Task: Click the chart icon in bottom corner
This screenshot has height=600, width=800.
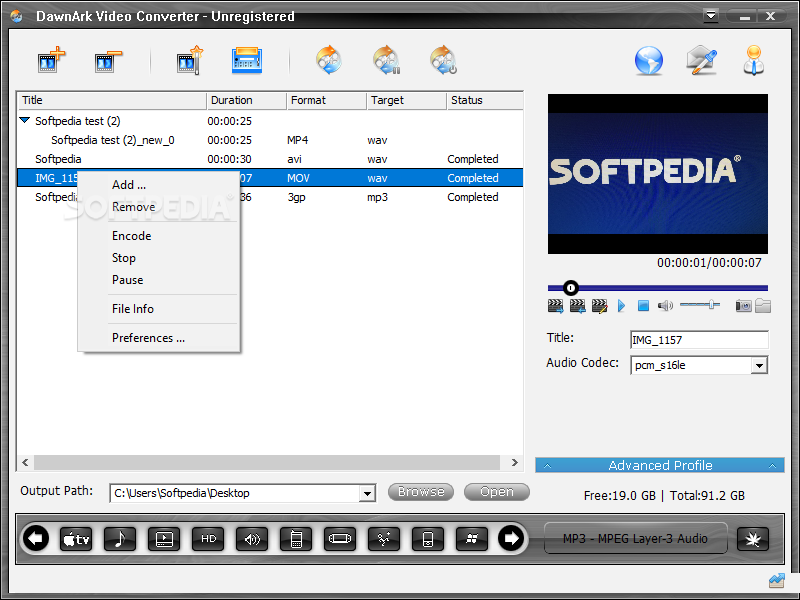Action: (x=776, y=580)
